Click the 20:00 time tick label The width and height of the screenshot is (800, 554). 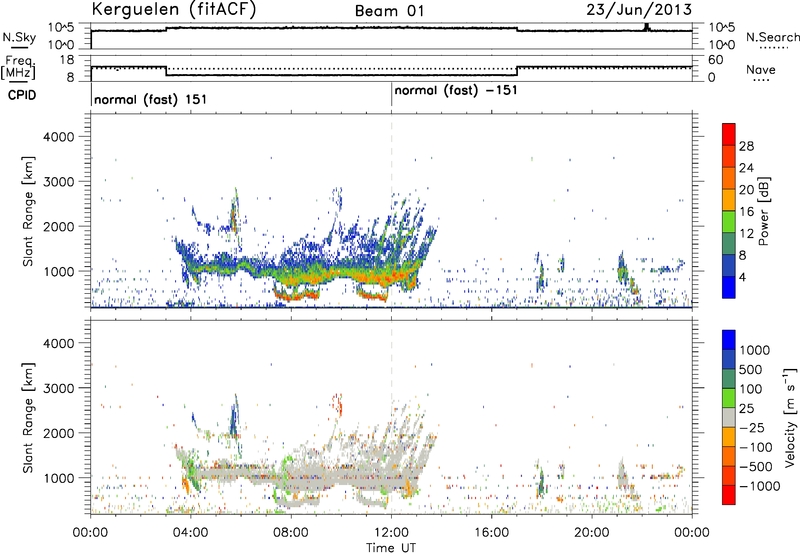point(591,533)
